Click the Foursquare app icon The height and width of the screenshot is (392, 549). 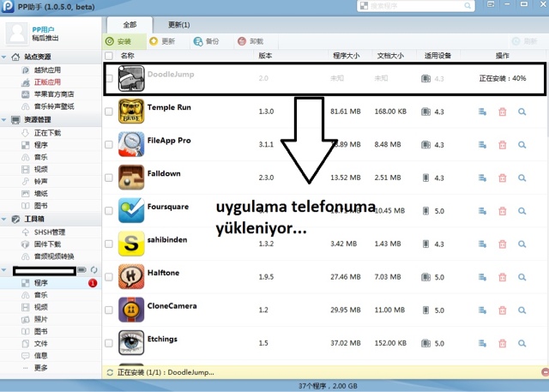131,210
